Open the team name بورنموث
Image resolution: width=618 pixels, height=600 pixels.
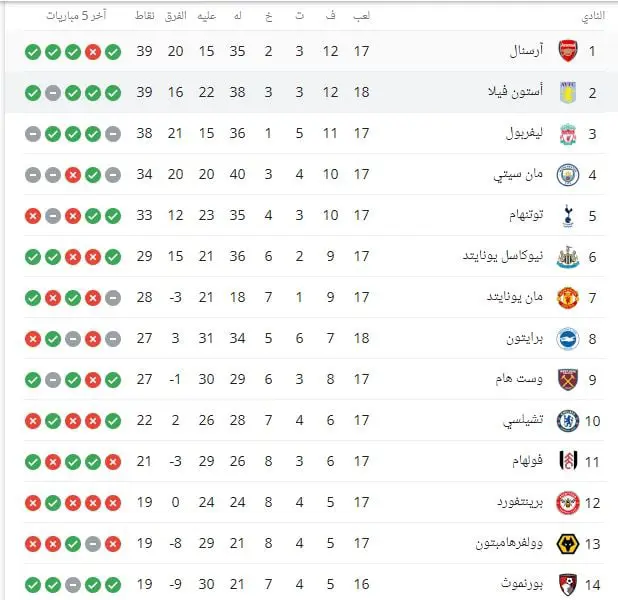coord(522,584)
